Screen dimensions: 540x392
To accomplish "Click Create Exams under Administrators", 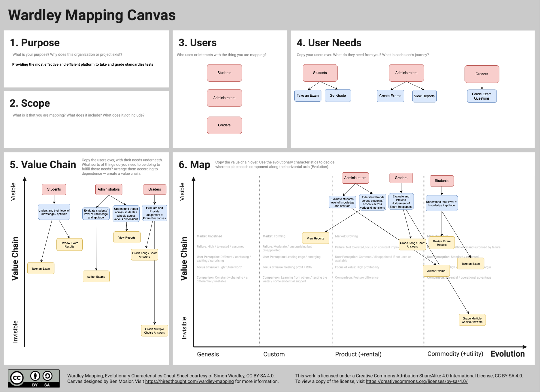I will click(390, 96).
